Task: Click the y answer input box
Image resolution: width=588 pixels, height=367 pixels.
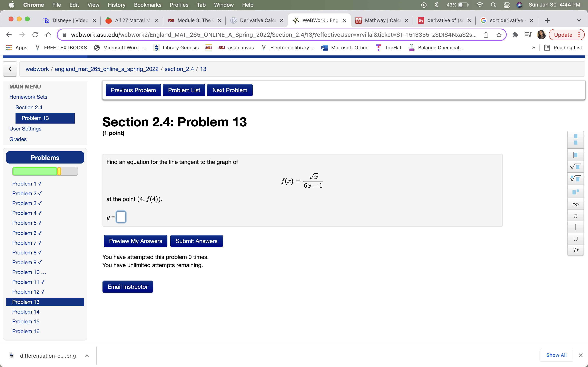Action: coord(121,217)
